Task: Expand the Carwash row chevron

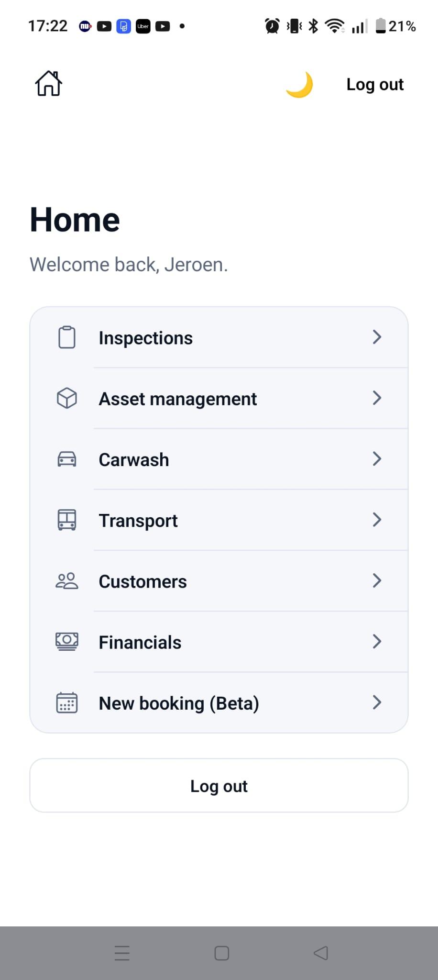Action: (377, 459)
